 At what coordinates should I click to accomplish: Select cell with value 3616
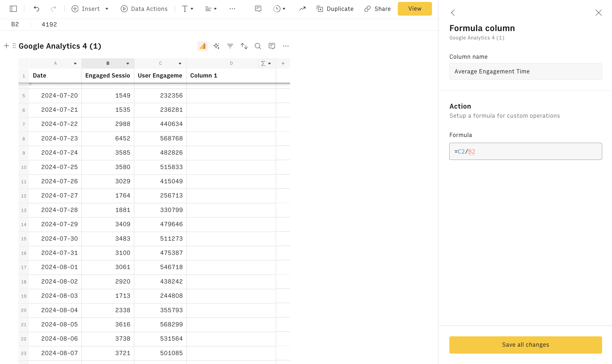108,325
